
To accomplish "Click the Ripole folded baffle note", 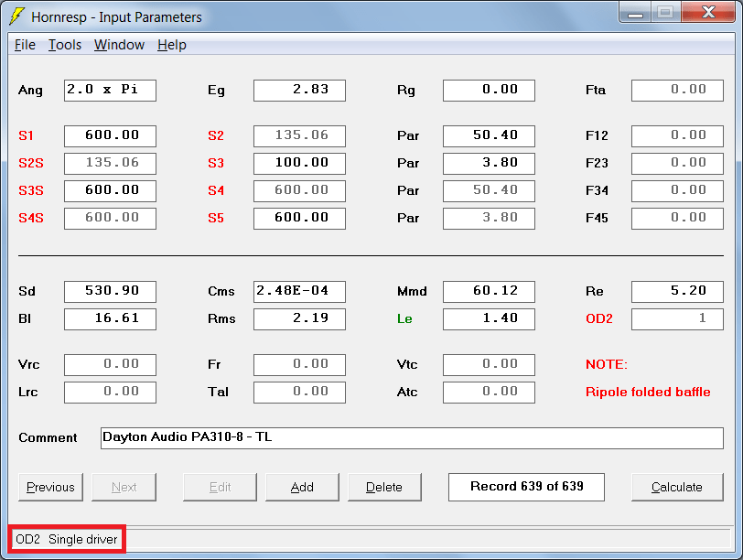I will (648, 393).
